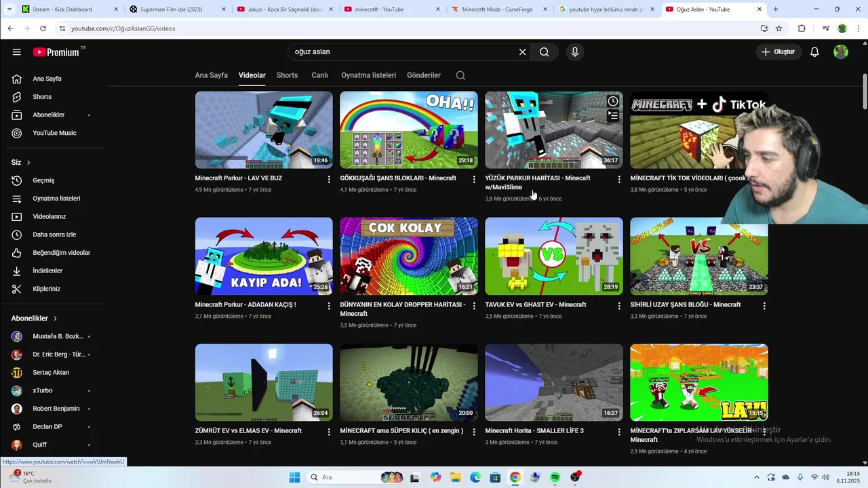868x488 pixels.
Task: Open options for Minecraft Parkur - LAV VE BUZ
Action: click(329, 179)
